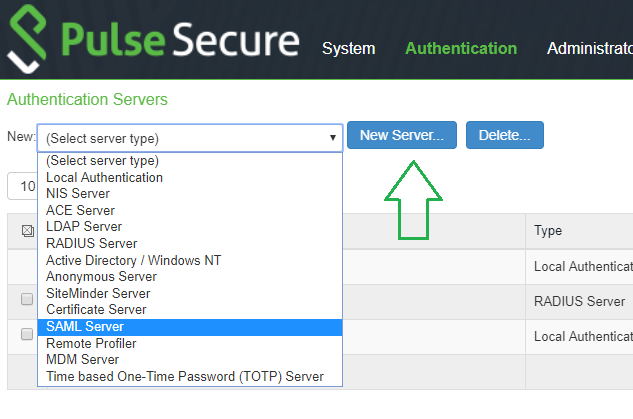
Task: Open the Administrators menu
Action: [590, 48]
